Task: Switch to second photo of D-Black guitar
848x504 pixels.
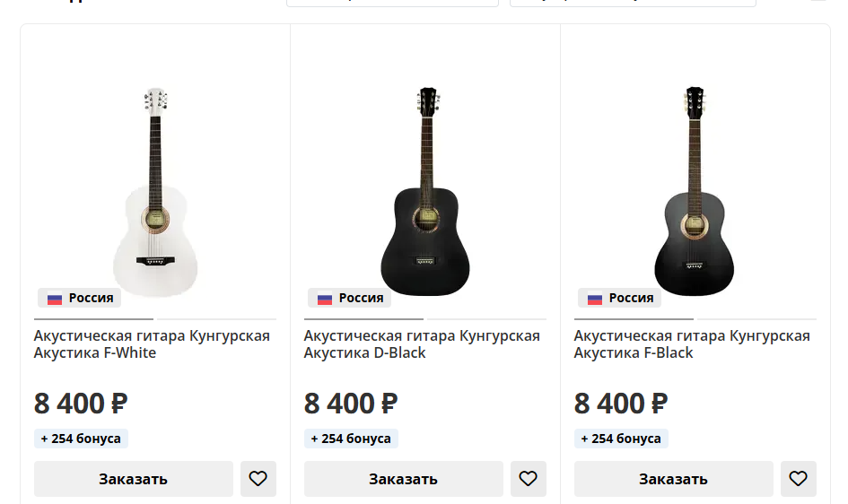Action: click(486, 318)
